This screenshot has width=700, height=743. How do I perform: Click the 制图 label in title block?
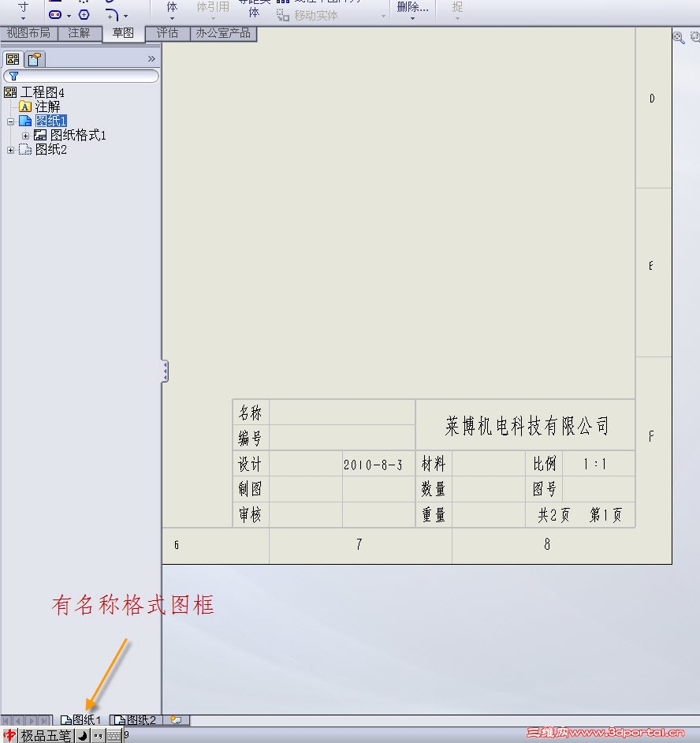[250, 489]
